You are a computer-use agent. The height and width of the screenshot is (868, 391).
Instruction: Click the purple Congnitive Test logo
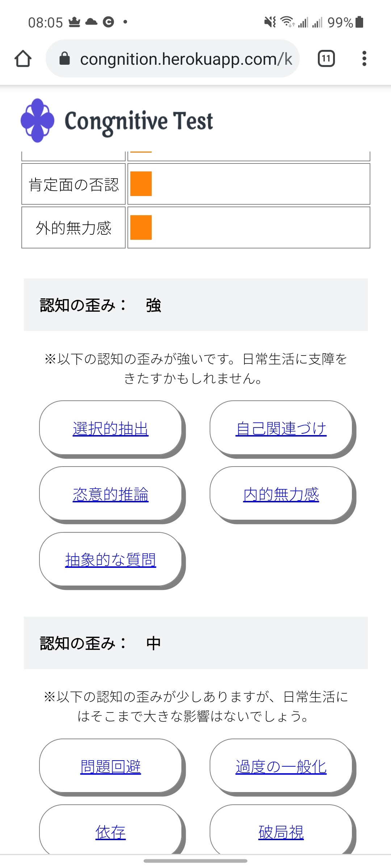tap(38, 120)
